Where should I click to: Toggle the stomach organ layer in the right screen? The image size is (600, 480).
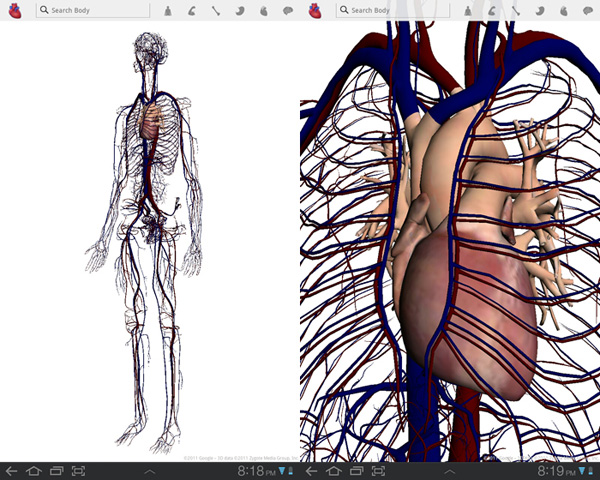point(540,11)
